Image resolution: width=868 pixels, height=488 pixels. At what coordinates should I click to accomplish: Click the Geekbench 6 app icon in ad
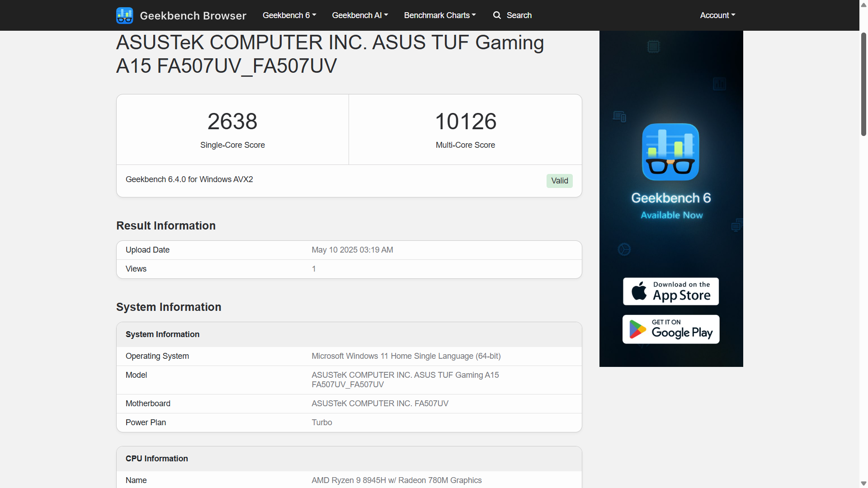[x=670, y=152]
